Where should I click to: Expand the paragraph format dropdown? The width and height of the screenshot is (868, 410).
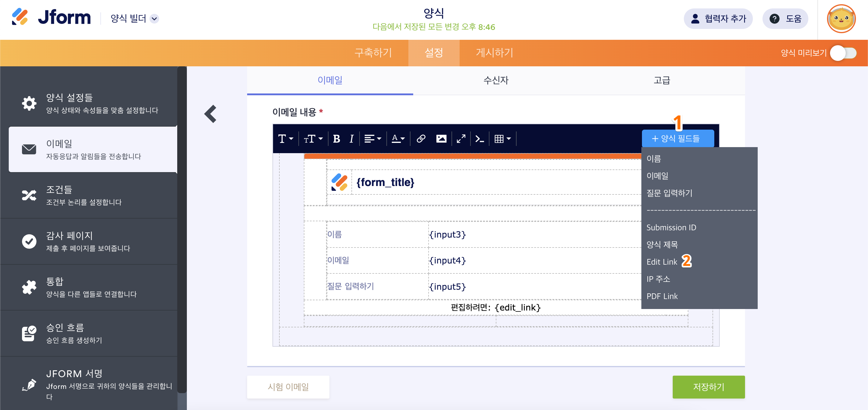285,139
